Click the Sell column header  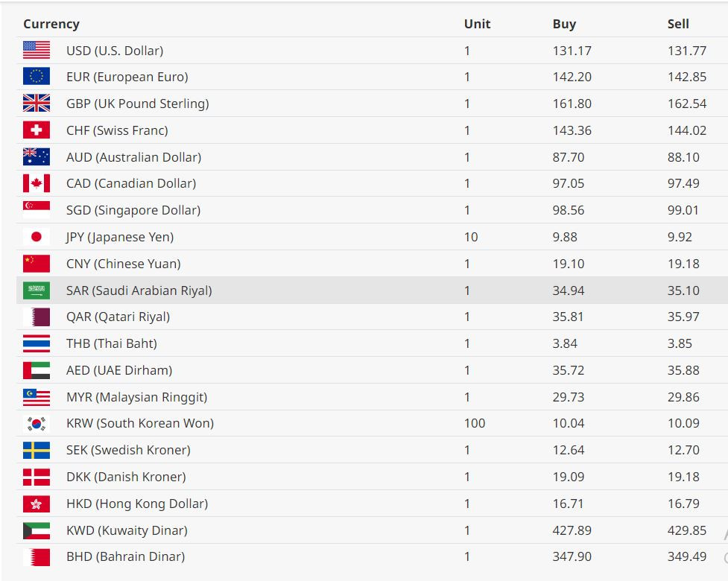678,24
